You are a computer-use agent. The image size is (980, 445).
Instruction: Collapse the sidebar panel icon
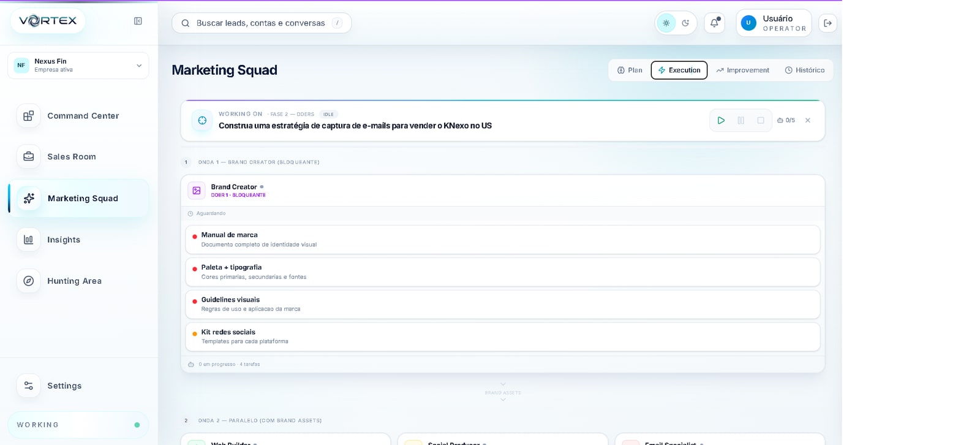[138, 21]
